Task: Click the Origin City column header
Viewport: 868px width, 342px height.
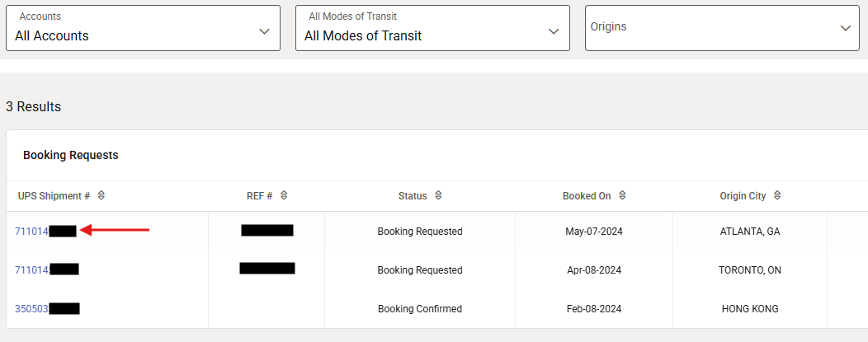Action: point(743,196)
